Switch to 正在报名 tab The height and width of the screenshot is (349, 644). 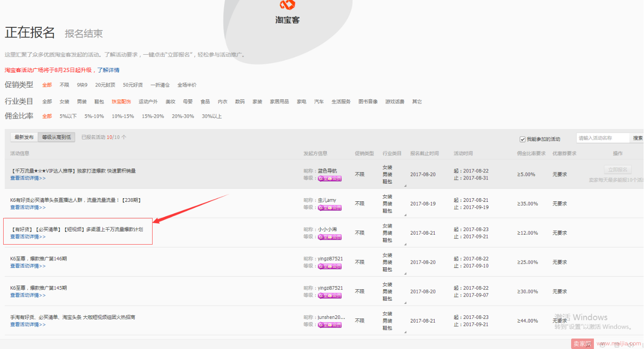click(30, 33)
